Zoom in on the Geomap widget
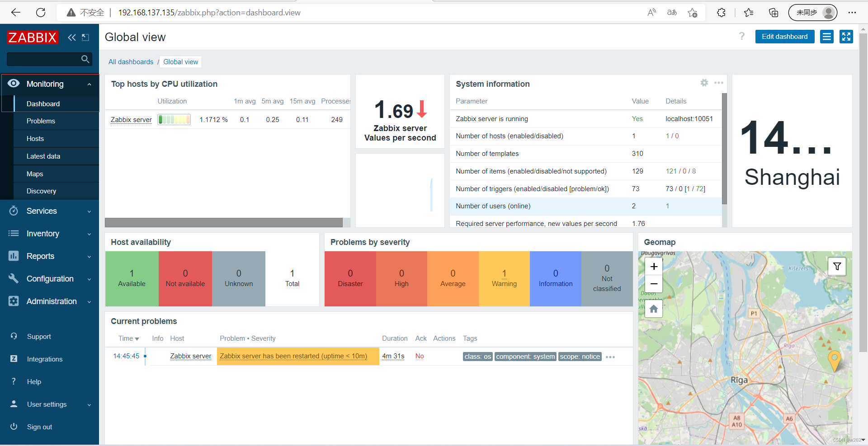 pyautogui.click(x=653, y=266)
